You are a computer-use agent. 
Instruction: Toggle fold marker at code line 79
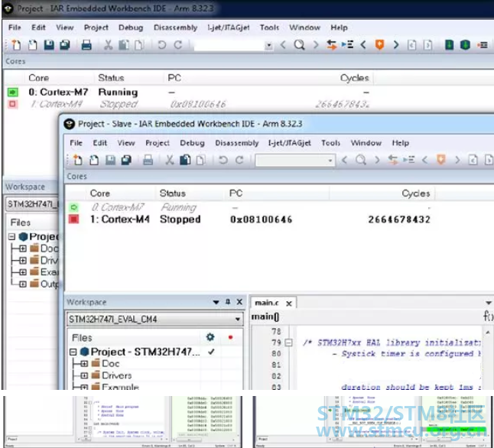(288, 342)
